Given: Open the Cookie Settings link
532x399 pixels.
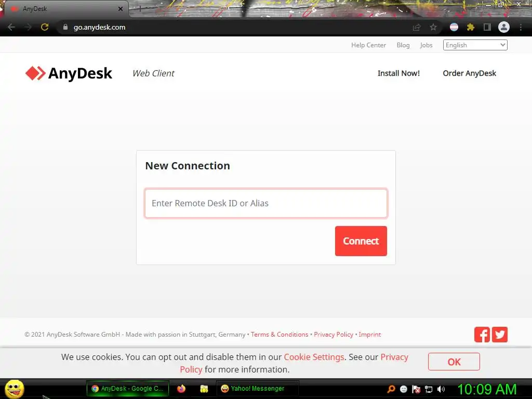Looking at the screenshot, I should click(314, 357).
